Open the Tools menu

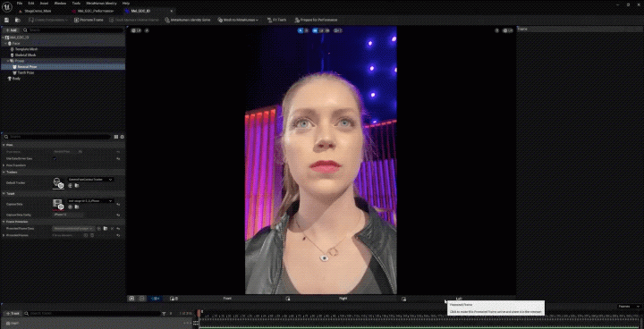[x=76, y=4]
